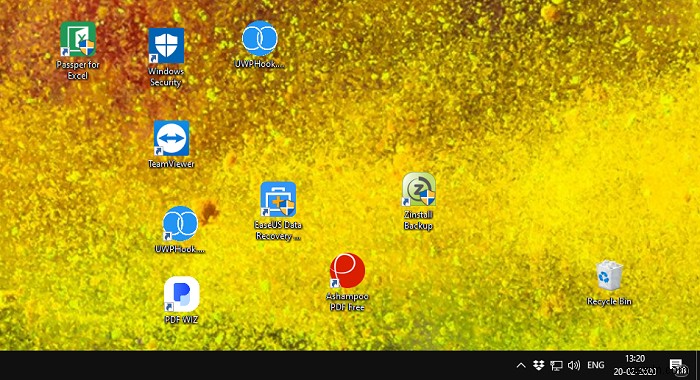Select the Zinstall Backup desktop icon
Image resolution: width=700 pixels, height=380 pixels.
coord(418,201)
